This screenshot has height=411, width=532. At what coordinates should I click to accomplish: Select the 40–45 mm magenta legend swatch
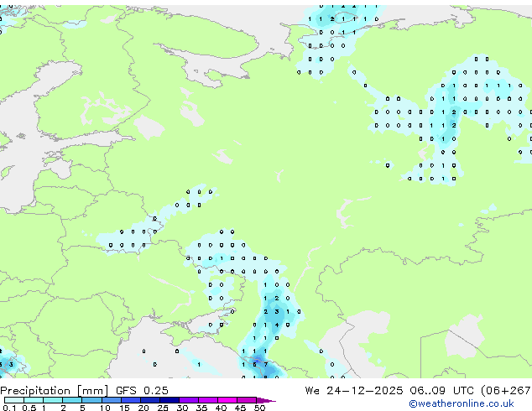pyautogui.click(x=227, y=400)
